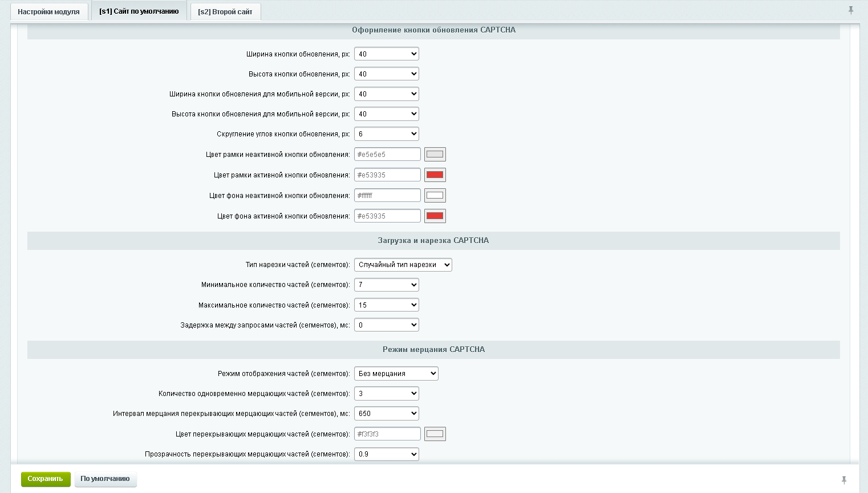Open flicker interval dropdown showing 650
The height and width of the screenshot is (493, 868).
(x=387, y=413)
